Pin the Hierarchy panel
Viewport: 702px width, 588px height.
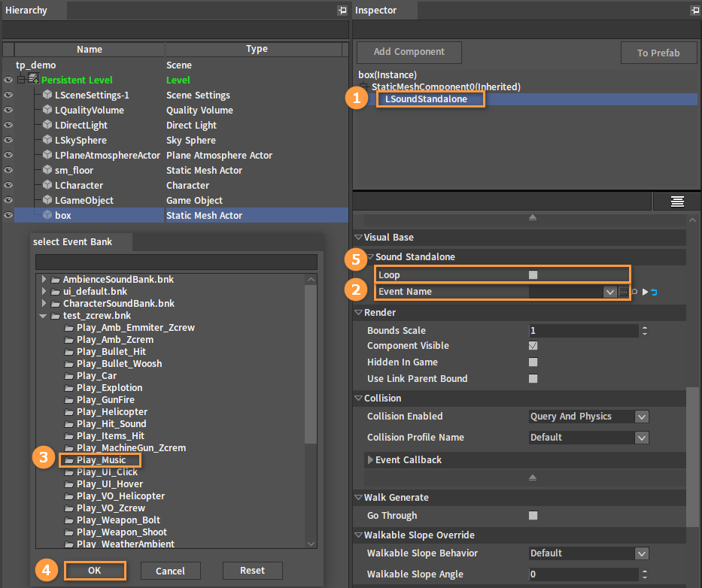pyautogui.click(x=342, y=10)
